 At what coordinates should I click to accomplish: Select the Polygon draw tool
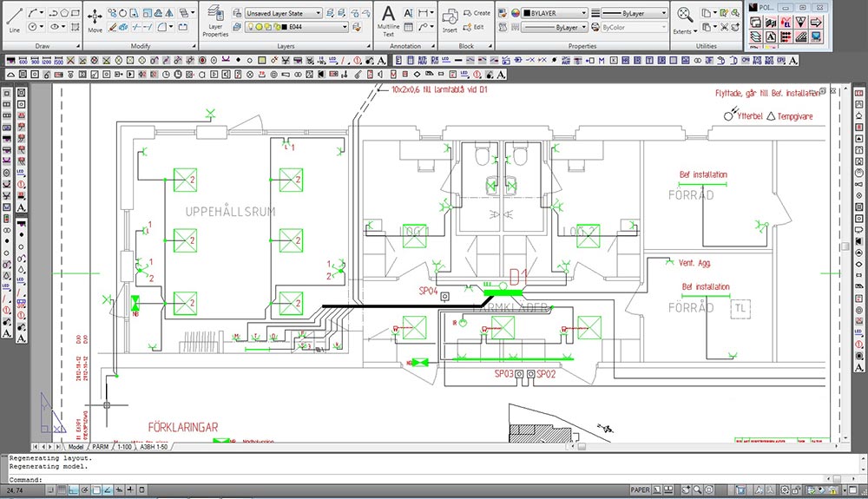point(65,12)
